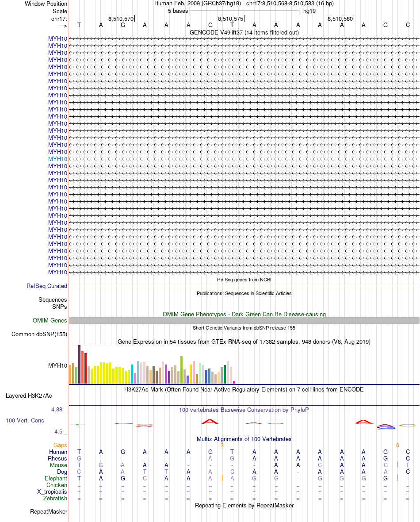Click the tall lime green GTEx expression bar
The width and height of the screenshot is (420, 522).
click(x=181, y=370)
